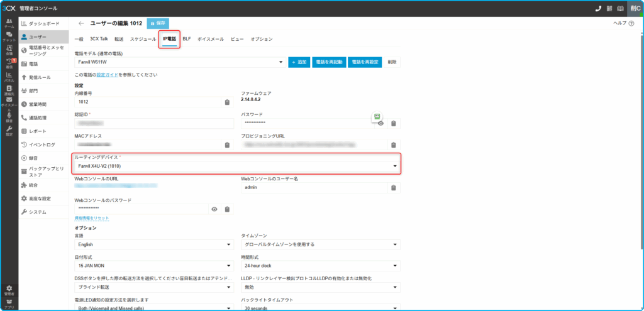644x311 pixels.
Task: Open 電話モデル dropdown showing Fanvil W611W
Action: [180, 62]
